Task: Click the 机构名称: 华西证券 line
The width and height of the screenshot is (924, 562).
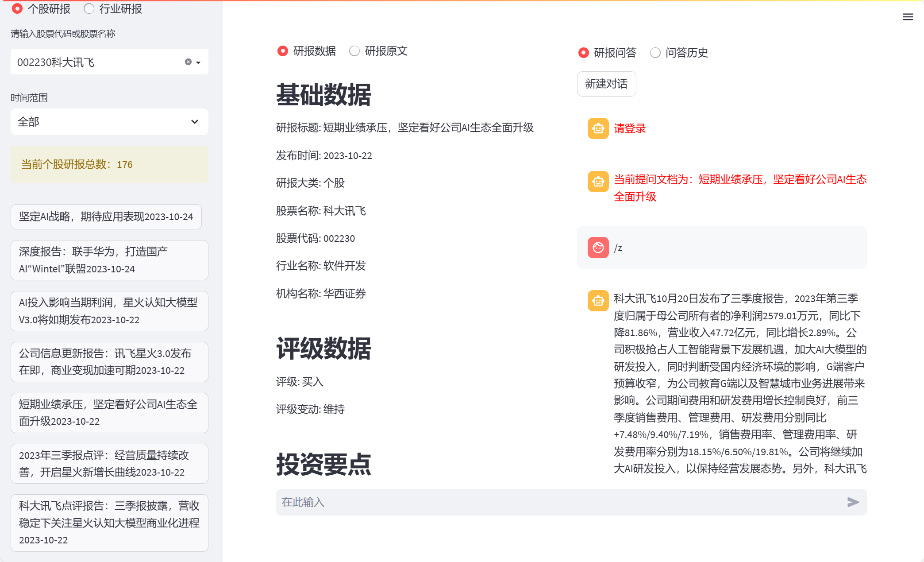Action: [321, 294]
